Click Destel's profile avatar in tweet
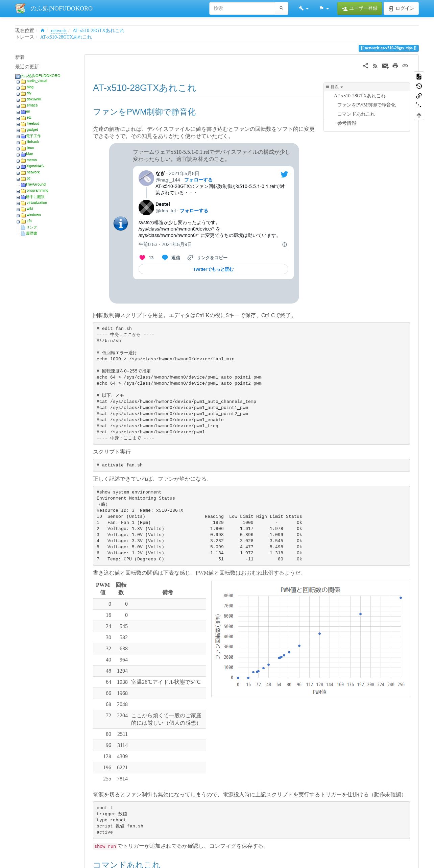This screenshot has height=868, width=434. pyautogui.click(x=146, y=207)
